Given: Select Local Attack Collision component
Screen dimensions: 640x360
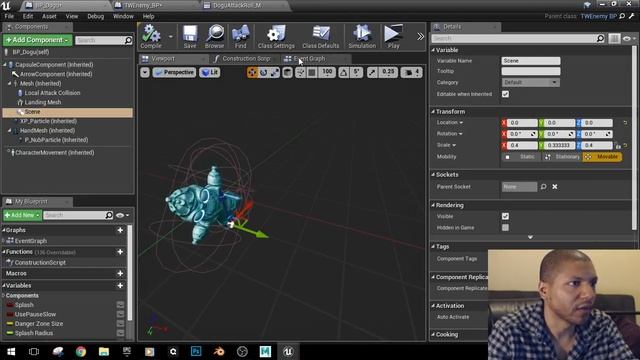Looking at the screenshot, I should [x=52, y=93].
